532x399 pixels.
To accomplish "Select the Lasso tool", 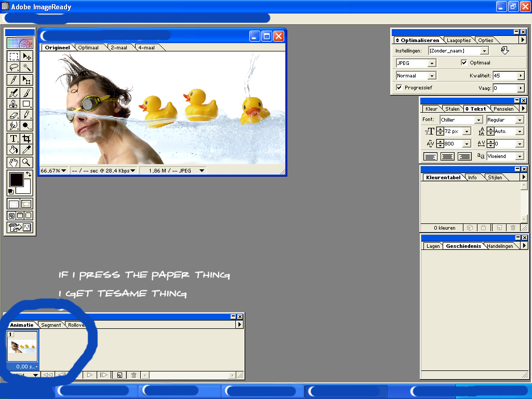I will (12, 66).
